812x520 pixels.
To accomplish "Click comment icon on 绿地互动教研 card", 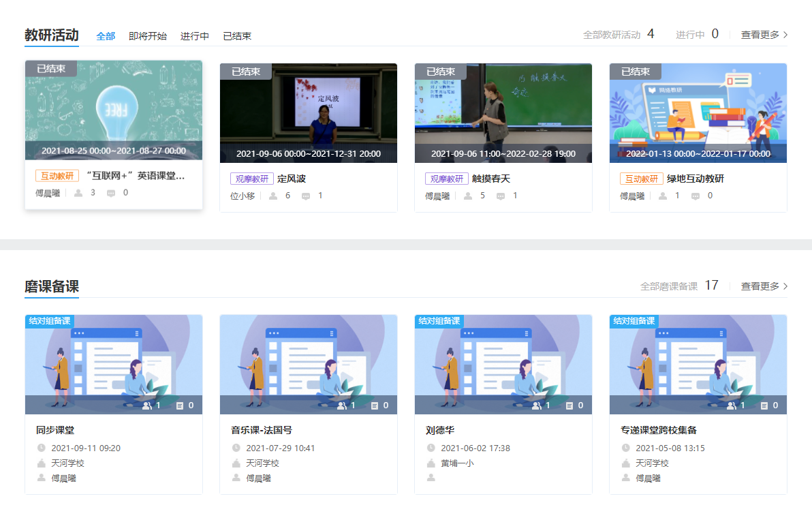I will pos(695,196).
